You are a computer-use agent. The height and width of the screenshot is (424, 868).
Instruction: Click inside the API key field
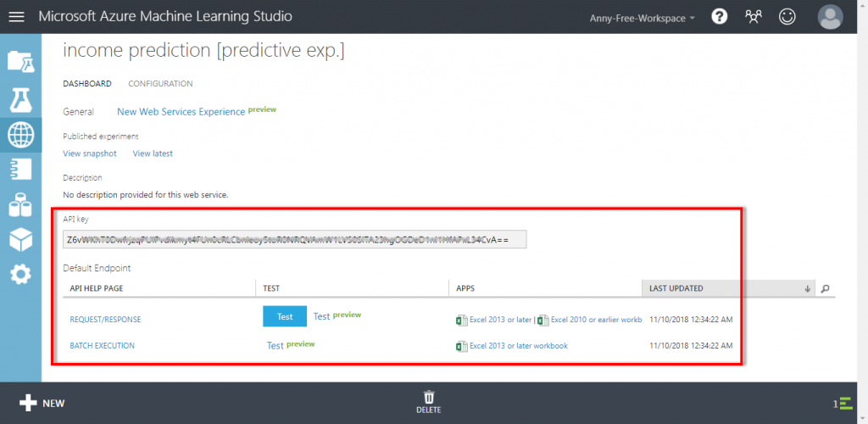294,240
